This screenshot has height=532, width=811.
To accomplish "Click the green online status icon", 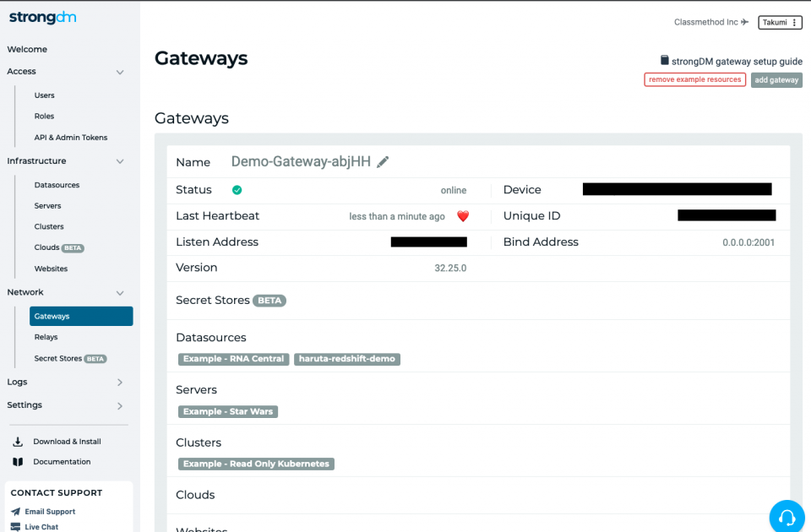I will tap(237, 190).
